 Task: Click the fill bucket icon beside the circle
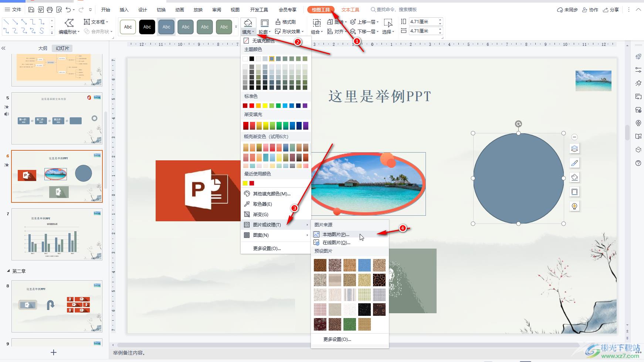click(574, 177)
